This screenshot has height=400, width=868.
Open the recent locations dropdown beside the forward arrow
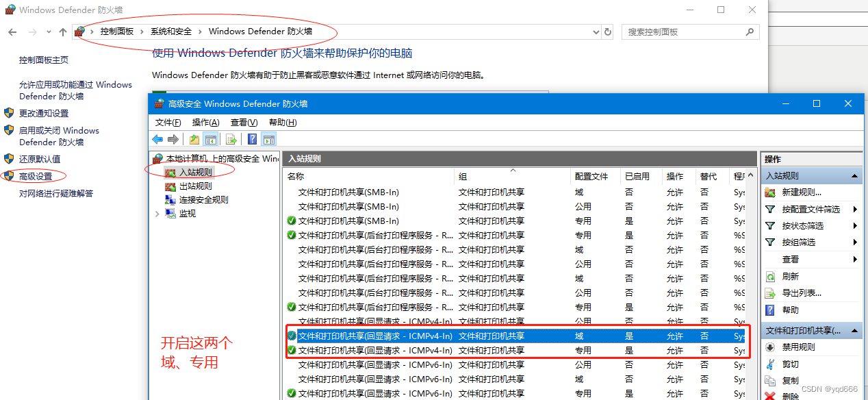pyautogui.click(x=49, y=32)
